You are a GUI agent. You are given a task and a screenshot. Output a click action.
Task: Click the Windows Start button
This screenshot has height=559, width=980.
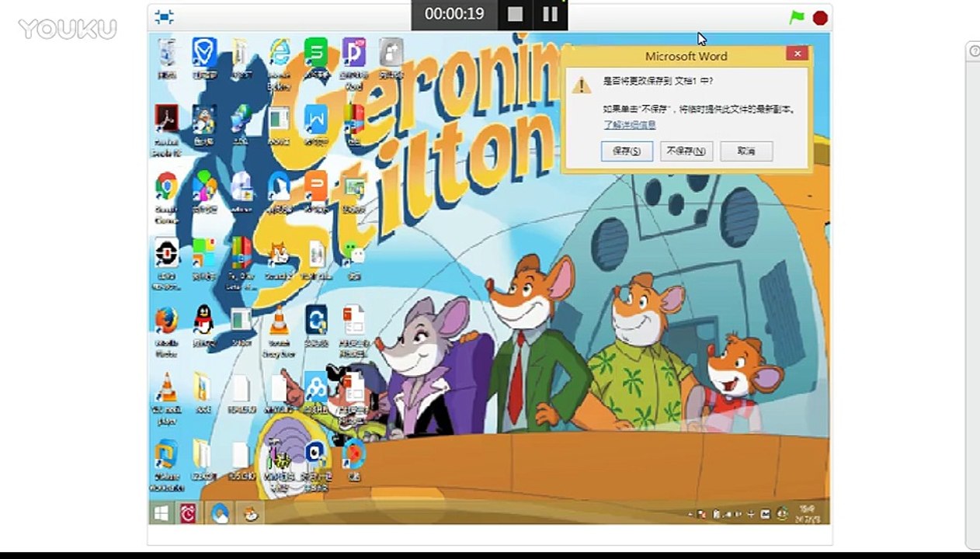162,513
